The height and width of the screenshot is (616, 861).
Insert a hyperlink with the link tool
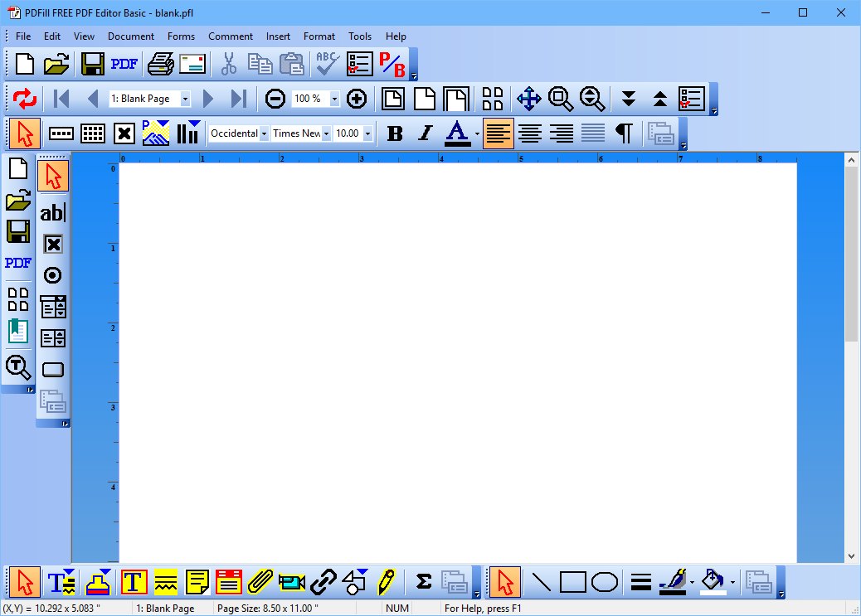[x=323, y=582]
